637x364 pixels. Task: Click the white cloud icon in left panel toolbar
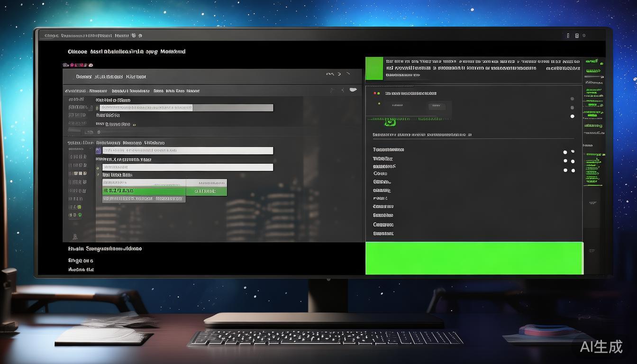[353, 90]
